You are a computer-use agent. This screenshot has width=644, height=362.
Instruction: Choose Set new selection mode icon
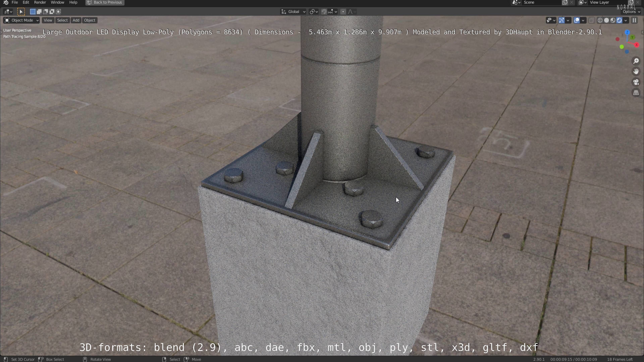pos(33,12)
